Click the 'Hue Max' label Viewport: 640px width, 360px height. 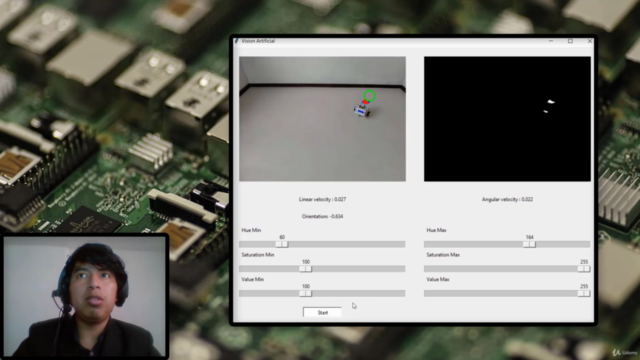click(x=436, y=230)
